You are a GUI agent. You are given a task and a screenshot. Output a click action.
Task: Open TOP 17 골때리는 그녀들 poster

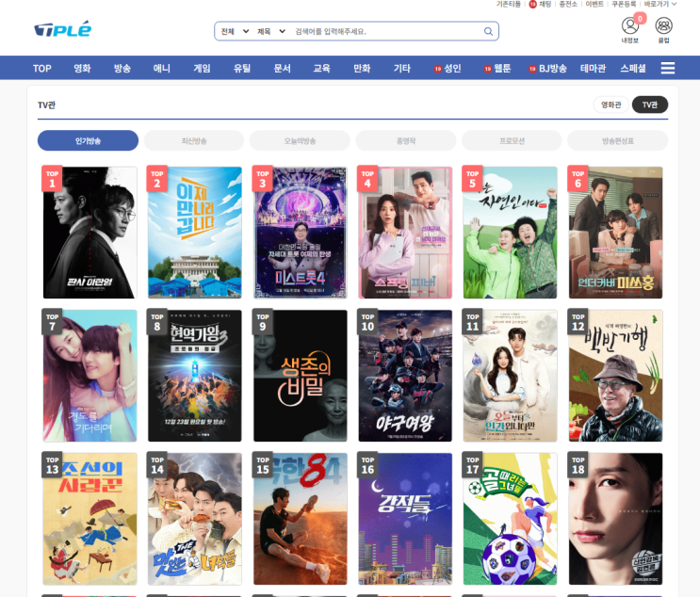(511, 519)
